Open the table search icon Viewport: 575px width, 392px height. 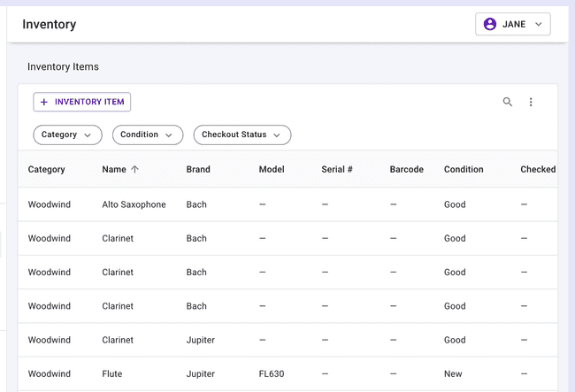[508, 102]
